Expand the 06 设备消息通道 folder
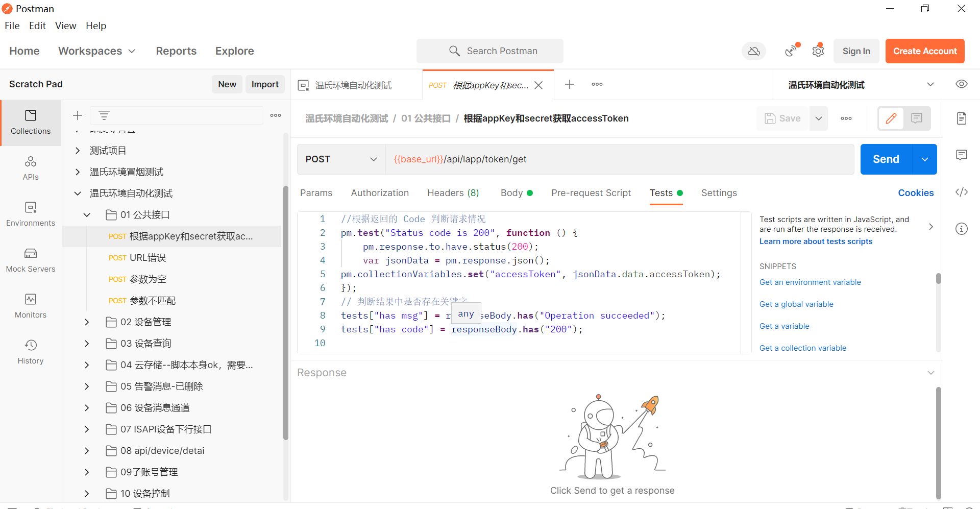This screenshot has height=509, width=980. click(87, 408)
